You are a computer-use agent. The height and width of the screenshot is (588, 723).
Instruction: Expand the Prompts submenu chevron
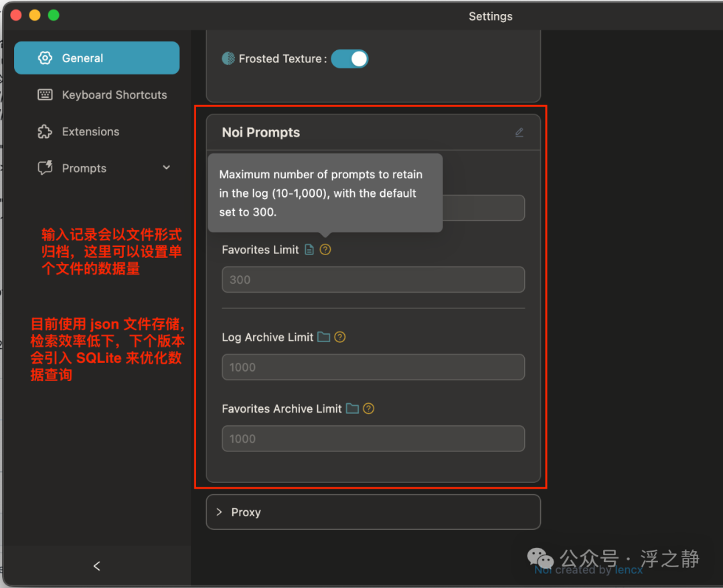167,168
